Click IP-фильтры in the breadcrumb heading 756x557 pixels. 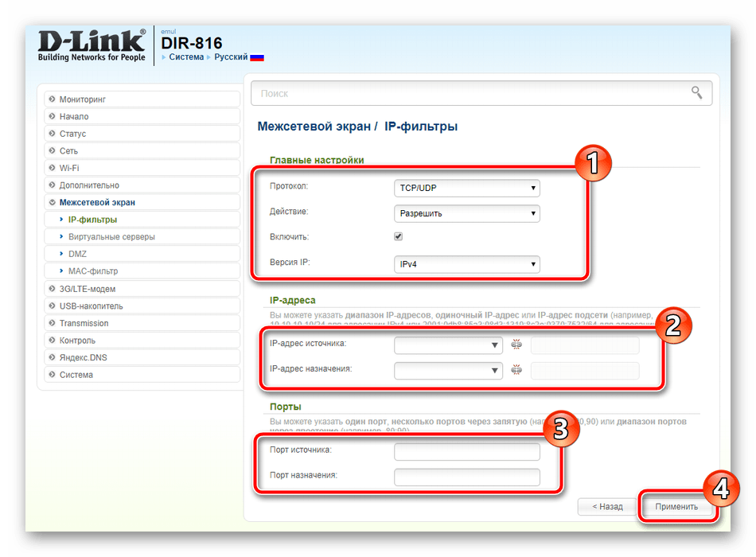coord(421,127)
